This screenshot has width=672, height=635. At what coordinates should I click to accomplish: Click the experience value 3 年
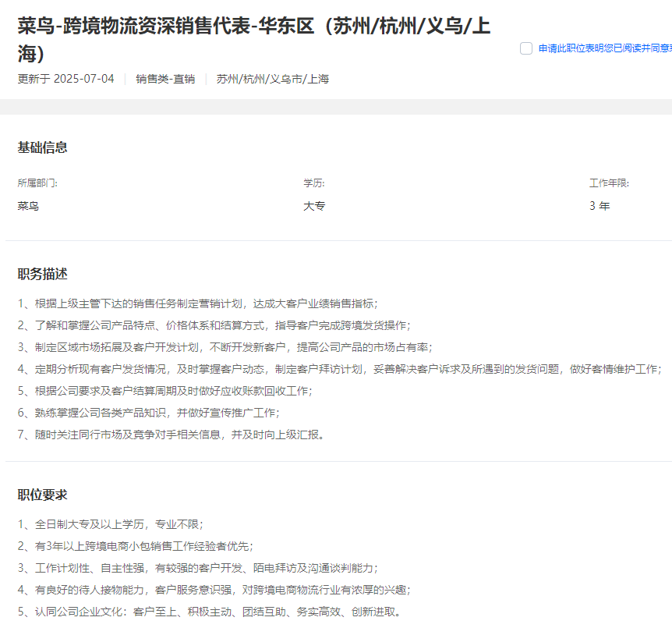tap(599, 206)
